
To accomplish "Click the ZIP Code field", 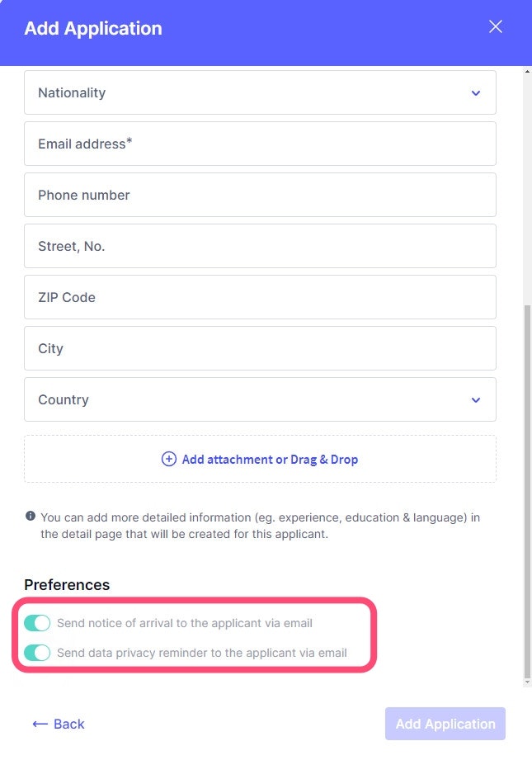I will [x=260, y=297].
